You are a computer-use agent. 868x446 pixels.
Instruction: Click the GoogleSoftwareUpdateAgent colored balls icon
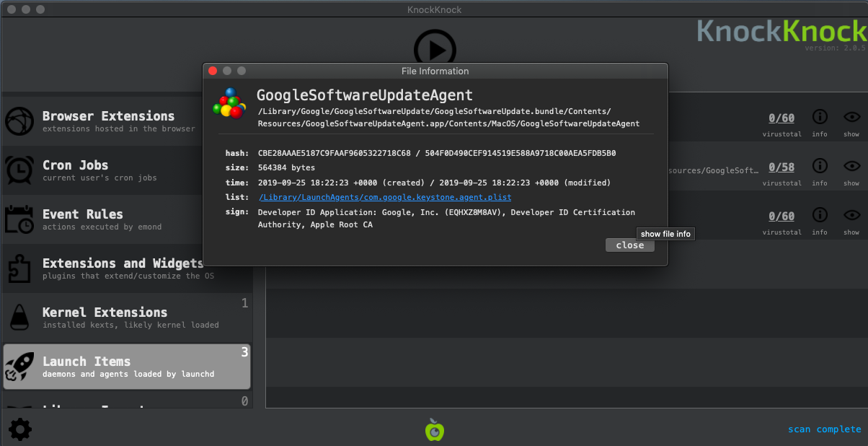tap(229, 103)
